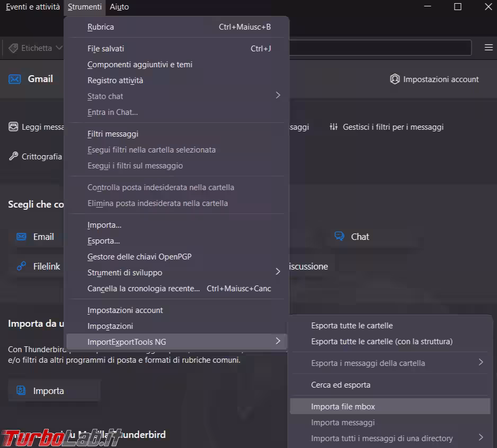This screenshot has width=497, height=448.
Task: Select Filtri messaggi menu entry
Action: pos(113,134)
